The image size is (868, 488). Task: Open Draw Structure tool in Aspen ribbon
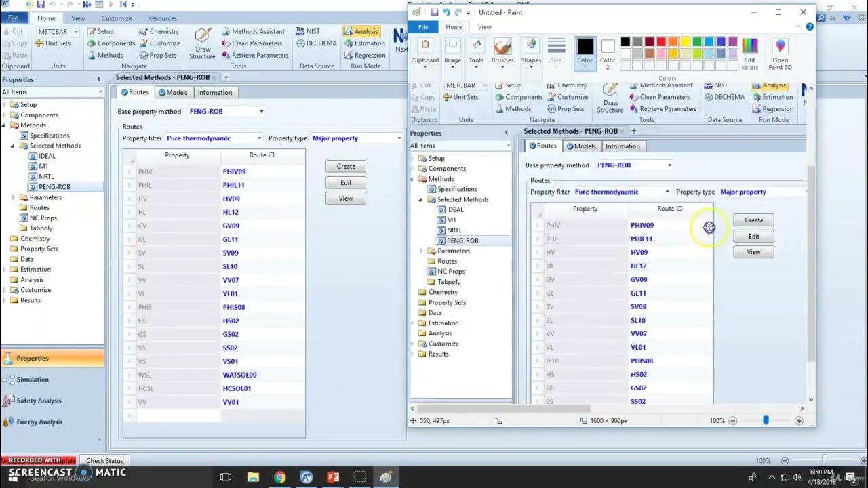[202, 43]
